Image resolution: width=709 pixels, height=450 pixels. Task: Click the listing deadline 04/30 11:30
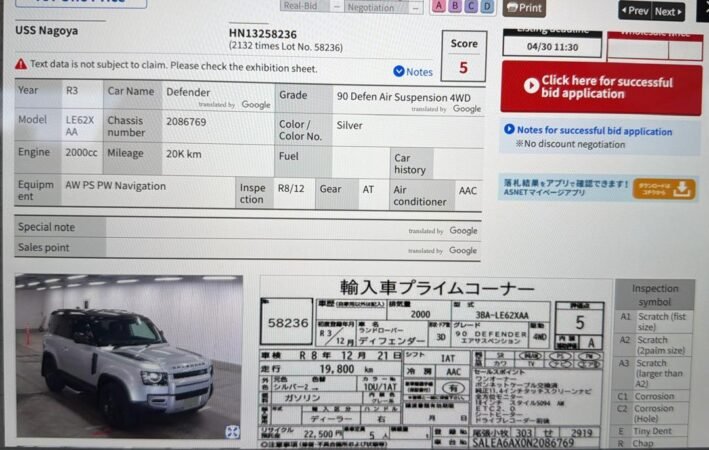pyautogui.click(x=552, y=47)
